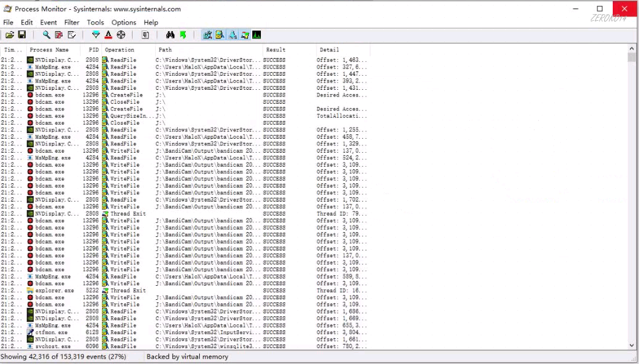Click the Process Monitor title bar icon
This screenshot has width=639, height=364.
[x=7, y=9]
